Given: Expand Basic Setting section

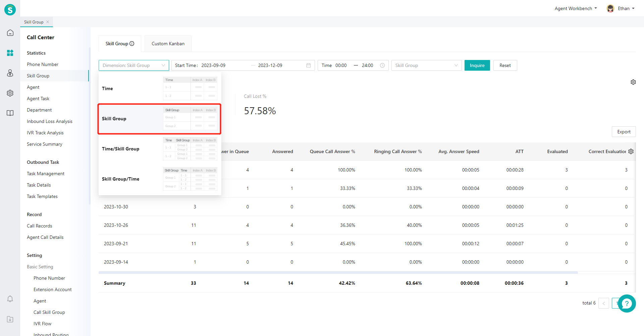Looking at the screenshot, I should [40, 267].
